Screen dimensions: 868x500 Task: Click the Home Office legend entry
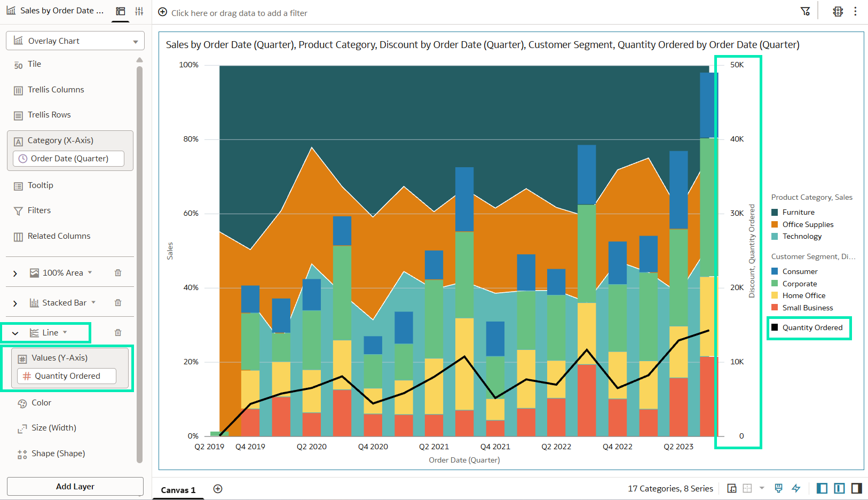tap(799, 295)
